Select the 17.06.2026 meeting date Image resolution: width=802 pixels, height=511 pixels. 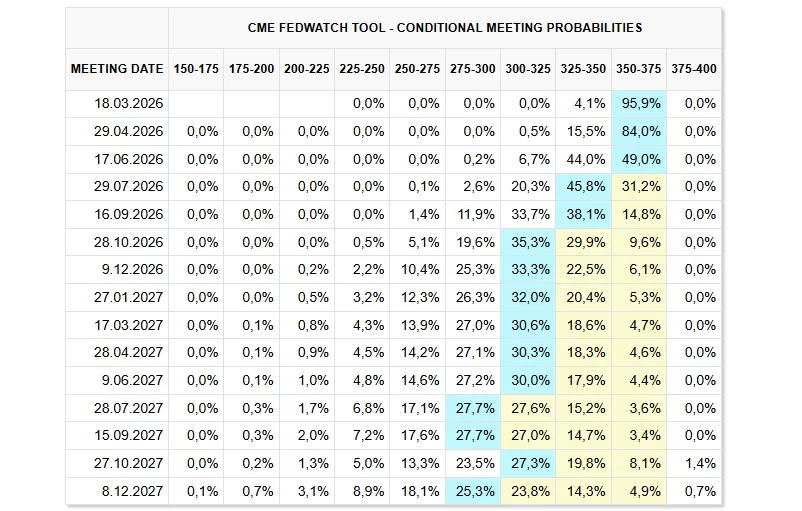coord(131,159)
